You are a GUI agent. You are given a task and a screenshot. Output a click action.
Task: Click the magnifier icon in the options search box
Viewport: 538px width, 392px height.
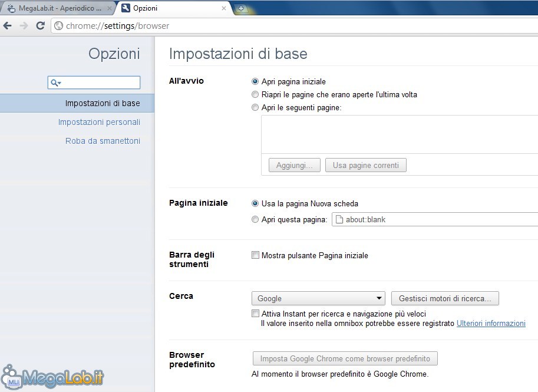click(55, 83)
